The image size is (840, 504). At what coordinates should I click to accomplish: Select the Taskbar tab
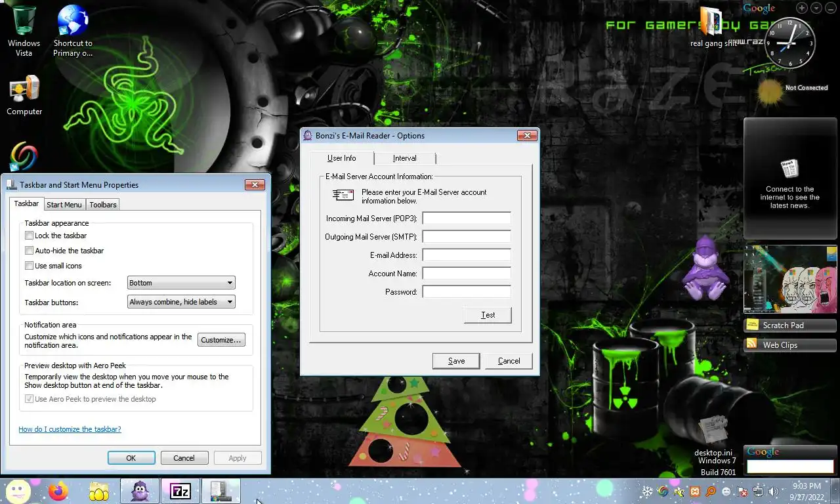pos(27,204)
